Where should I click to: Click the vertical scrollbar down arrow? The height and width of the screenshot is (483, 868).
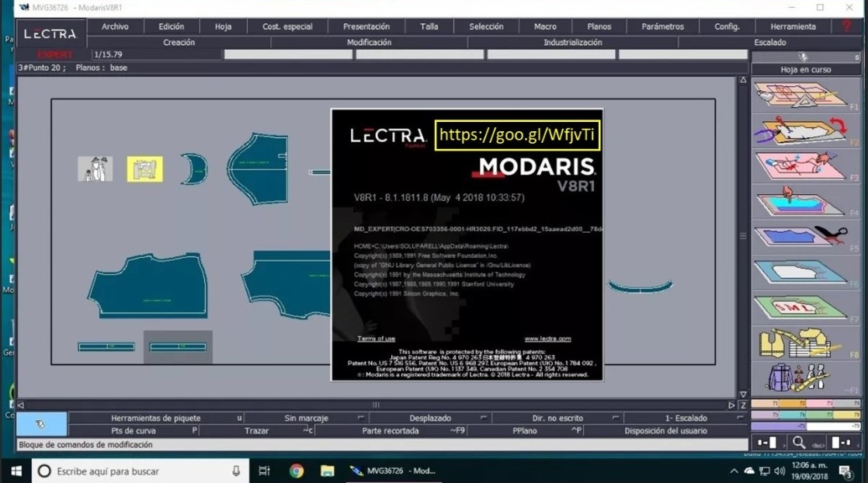click(744, 394)
